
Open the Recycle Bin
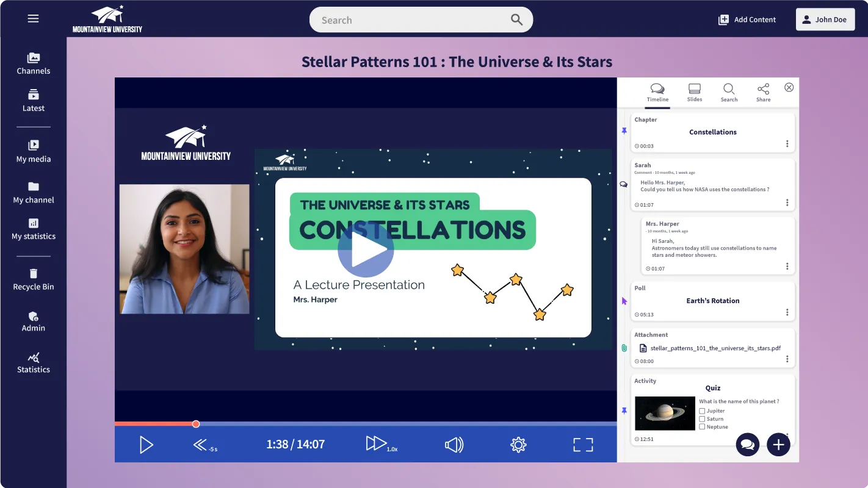[34, 279]
